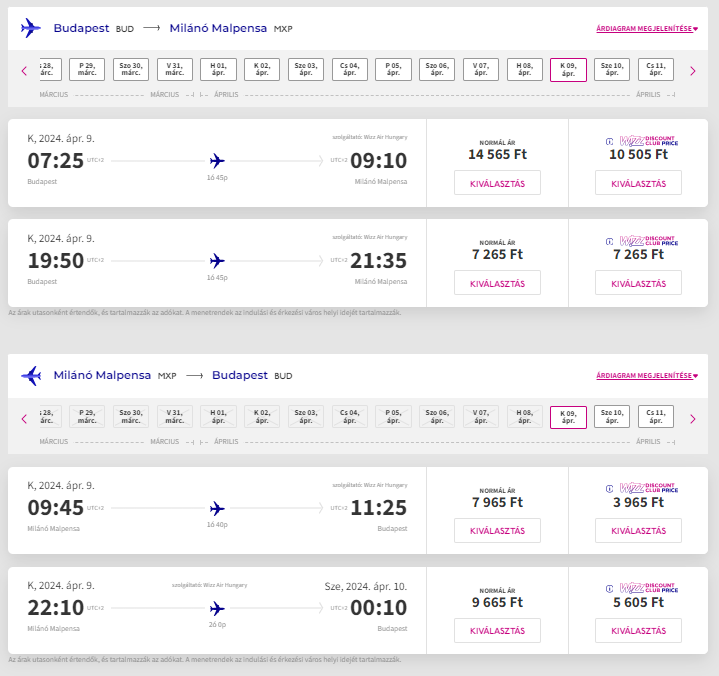The image size is (719, 676).
Task: Click plane icon on 09:45 flight
Action: (x=217, y=508)
